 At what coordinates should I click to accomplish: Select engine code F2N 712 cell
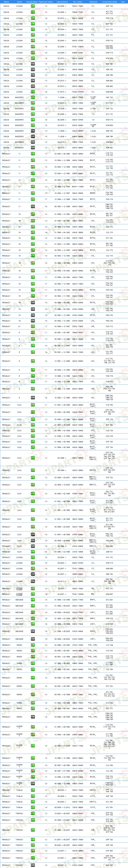[110, 327]
